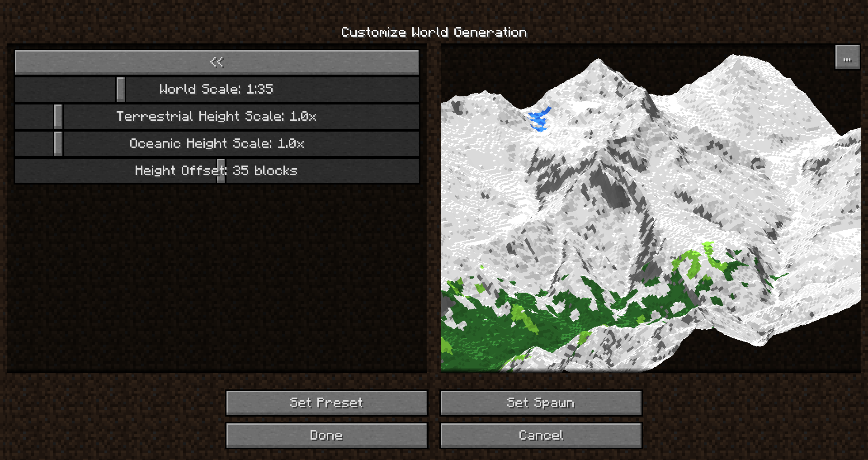Click the Oceanic Height Scale slider
The height and width of the screenshot is (460, 868).
[217, 143]
